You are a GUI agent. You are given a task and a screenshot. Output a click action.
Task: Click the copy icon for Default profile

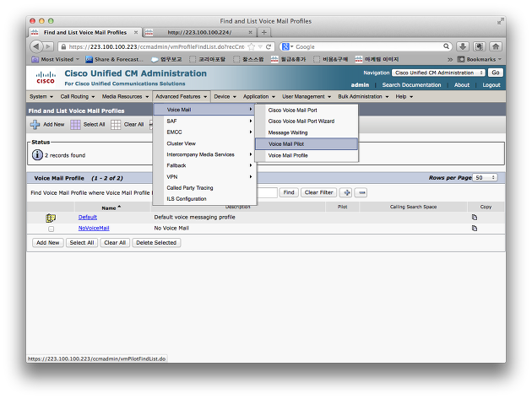[475, 218]
